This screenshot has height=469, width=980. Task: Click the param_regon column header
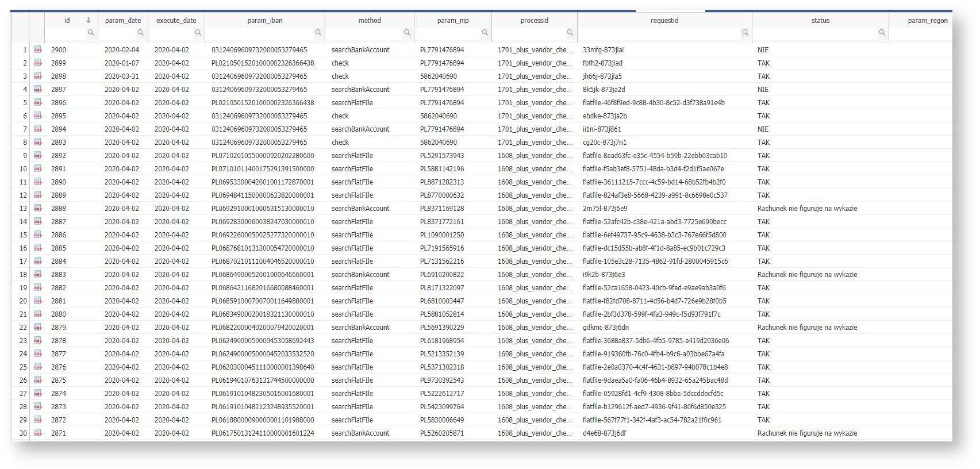[927, 21]
